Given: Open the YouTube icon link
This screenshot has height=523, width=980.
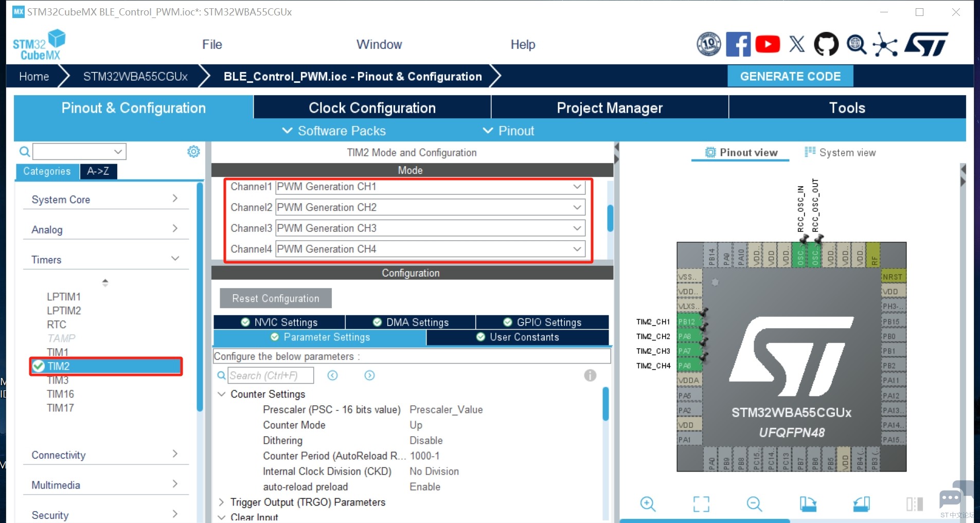Looking at the screenshot, I should click(x=768, y=44).
